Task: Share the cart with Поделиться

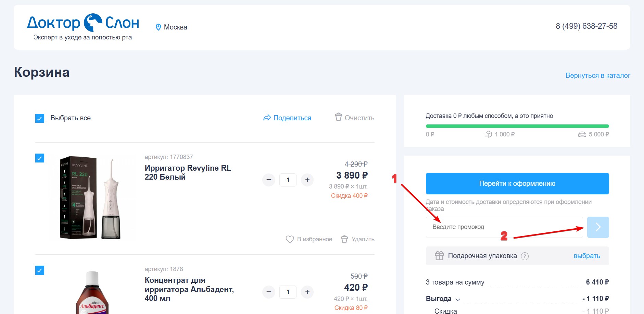Action: point(292,118)
